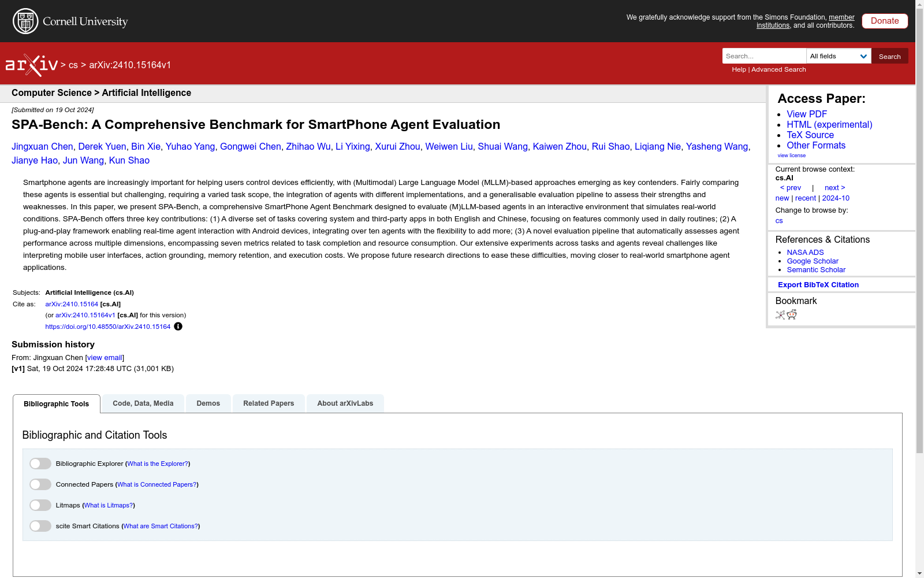
Task: Open NASA ADS references
Action: click(x=805, y=253)
